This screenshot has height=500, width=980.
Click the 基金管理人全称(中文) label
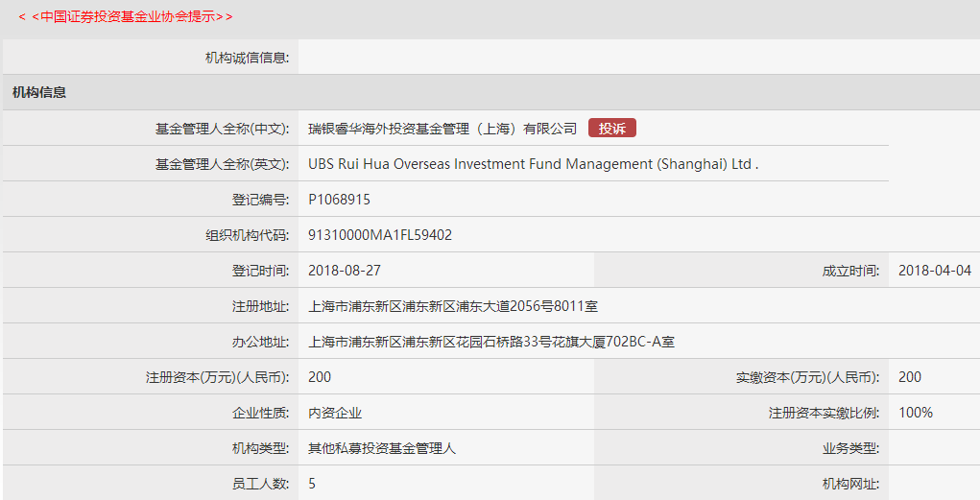coord(223,129)
